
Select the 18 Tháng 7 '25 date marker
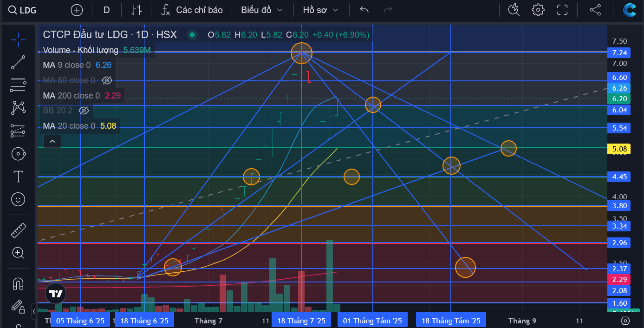[x=301, y=321]
